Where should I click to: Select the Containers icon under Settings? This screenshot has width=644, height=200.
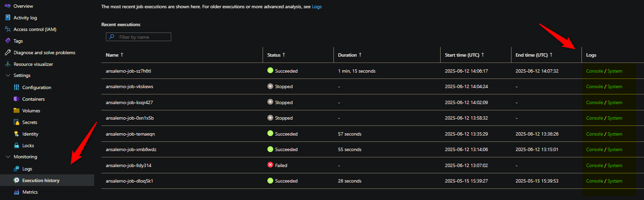16,99
